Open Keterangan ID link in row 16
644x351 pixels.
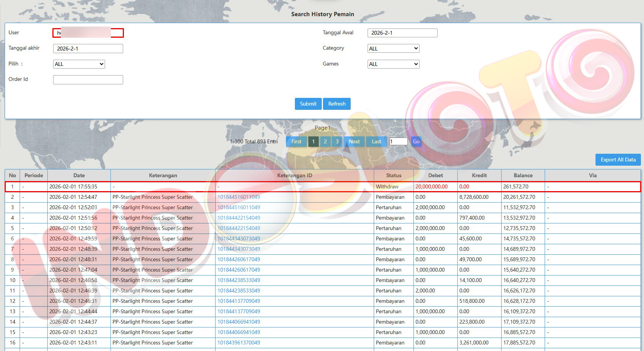pyautogui.click(x=239, y=343)
